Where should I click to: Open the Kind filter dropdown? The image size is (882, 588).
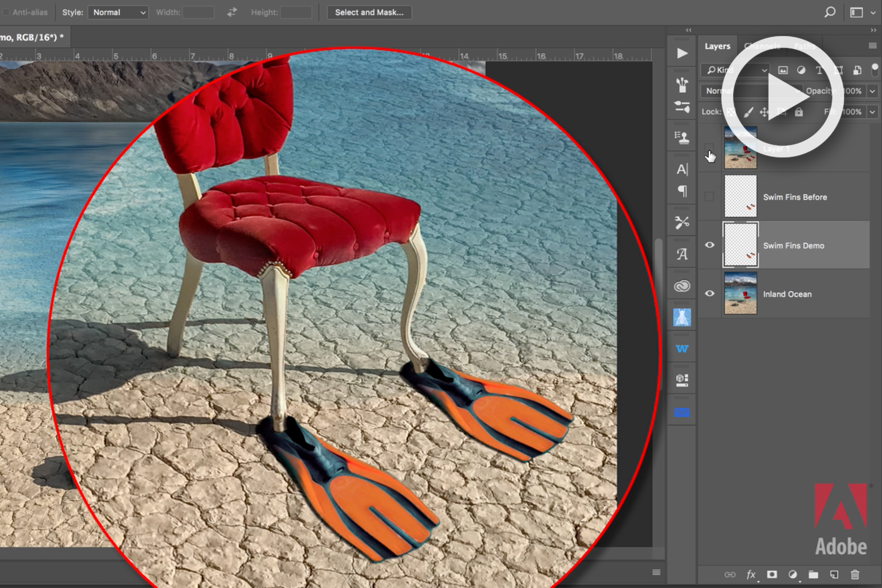[736, 70]
